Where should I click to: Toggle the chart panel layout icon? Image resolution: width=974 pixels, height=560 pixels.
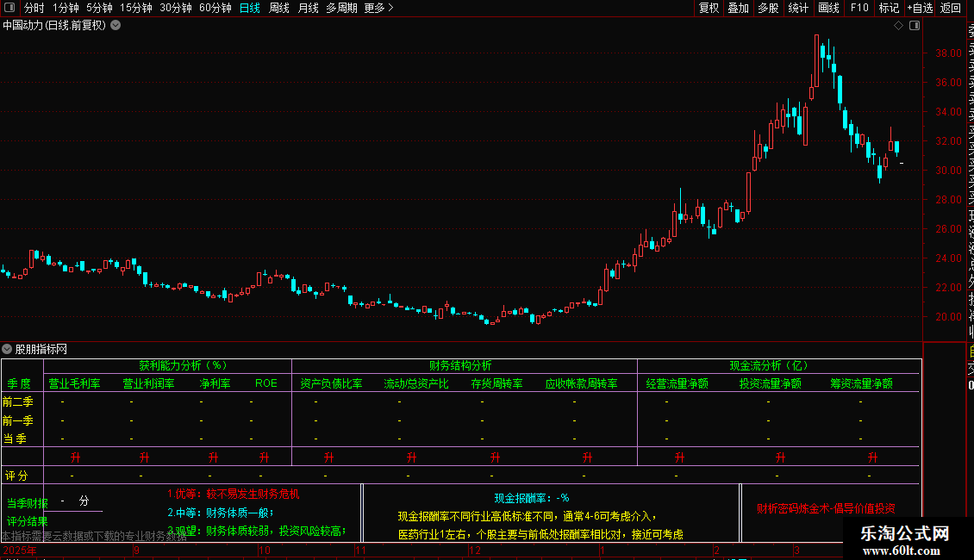pos(915,26)
